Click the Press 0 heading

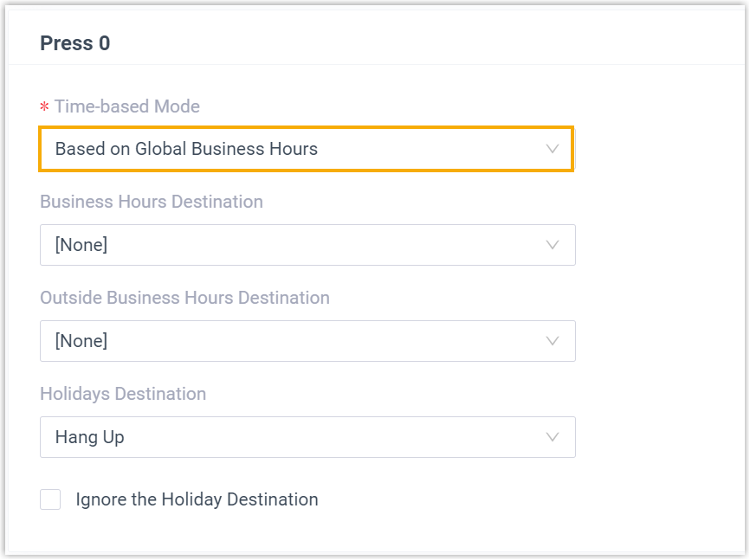point(74,43)
